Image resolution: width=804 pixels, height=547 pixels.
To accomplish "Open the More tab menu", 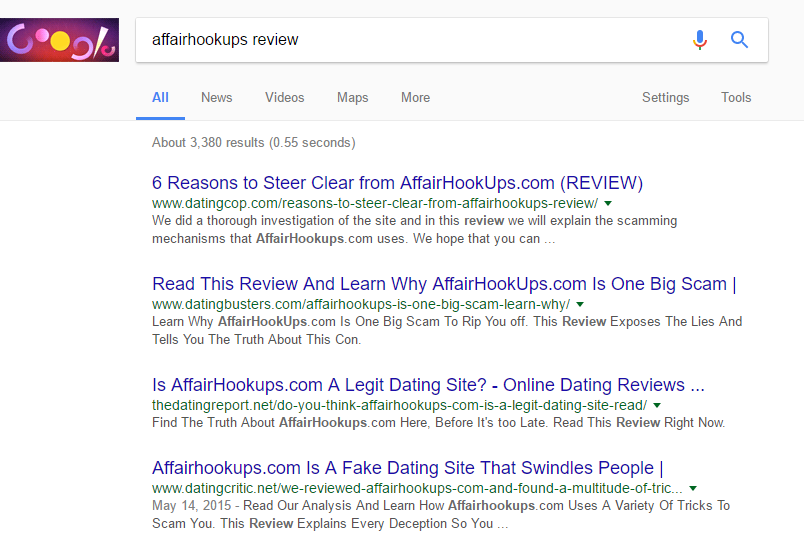I will 415,97.
